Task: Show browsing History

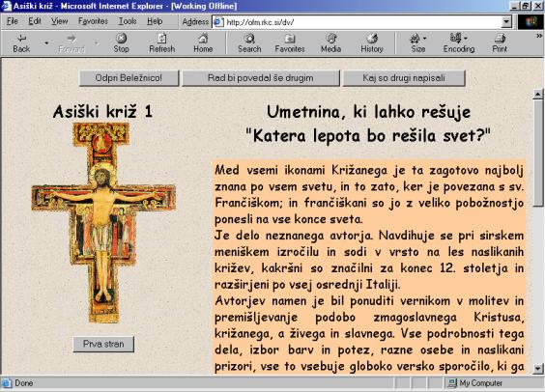Action: point(372,43)
